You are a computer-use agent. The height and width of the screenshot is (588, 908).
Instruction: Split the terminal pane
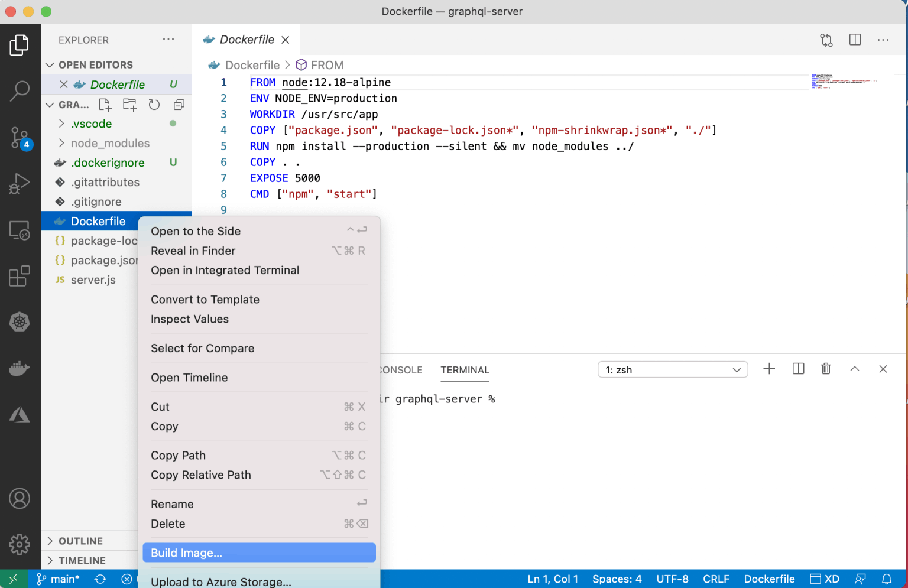pos(798,369)
